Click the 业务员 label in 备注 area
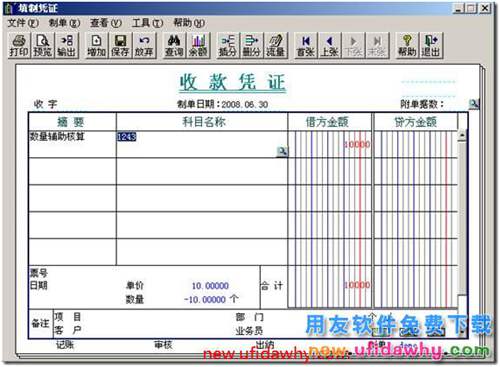 [249, 331]
